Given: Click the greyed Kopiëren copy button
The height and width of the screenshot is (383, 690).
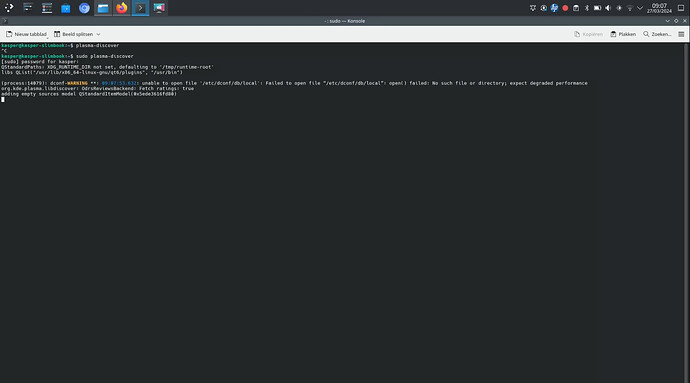Looking at the screenshot, I should [x=588, y=34].
